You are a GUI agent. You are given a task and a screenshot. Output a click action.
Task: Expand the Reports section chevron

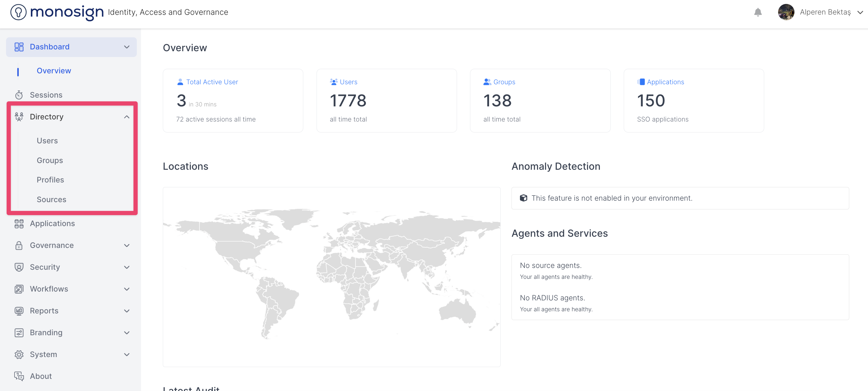click(127, 311)
